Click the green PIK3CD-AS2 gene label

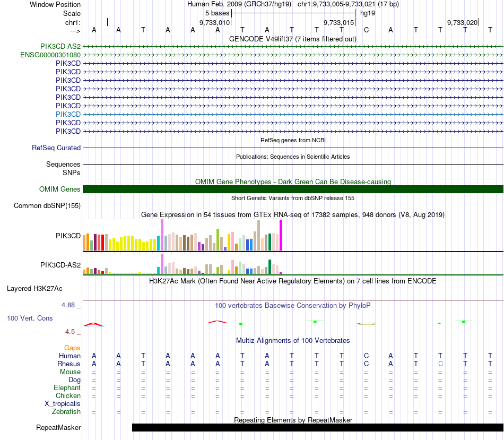(x=60, y=46)
